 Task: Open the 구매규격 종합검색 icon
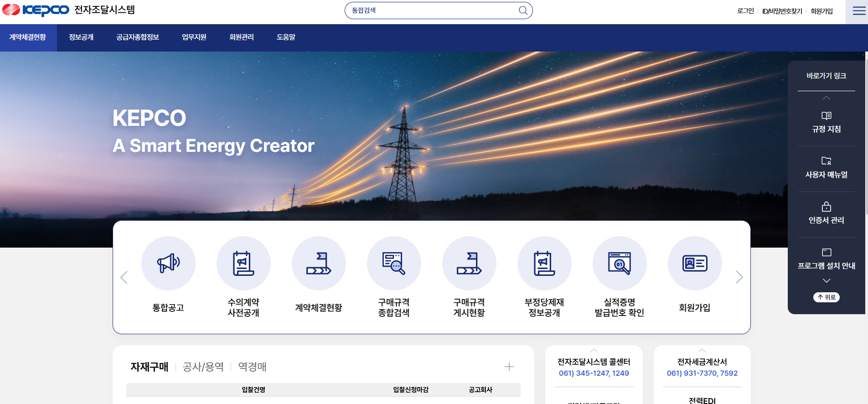point(394,263)
